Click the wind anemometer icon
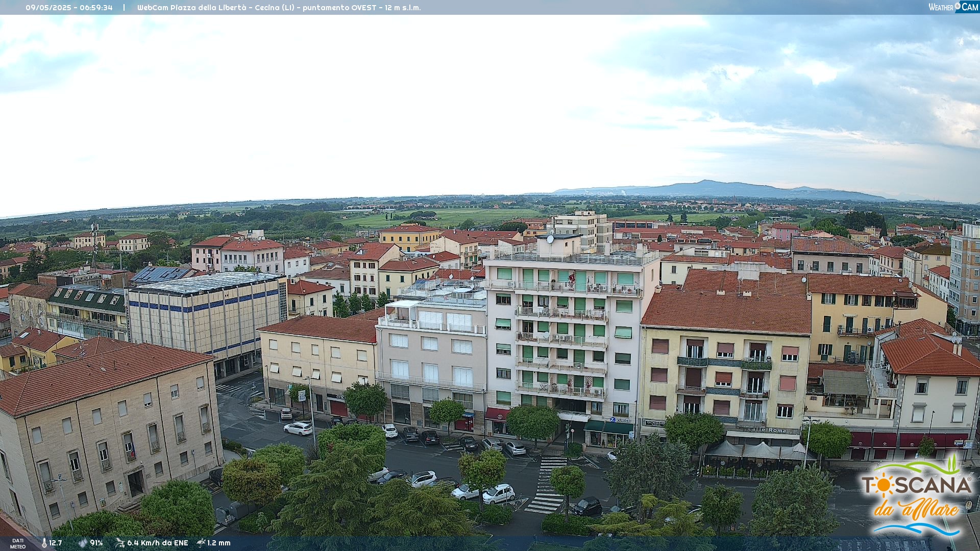The image size is (980, 551). (119, 543)
